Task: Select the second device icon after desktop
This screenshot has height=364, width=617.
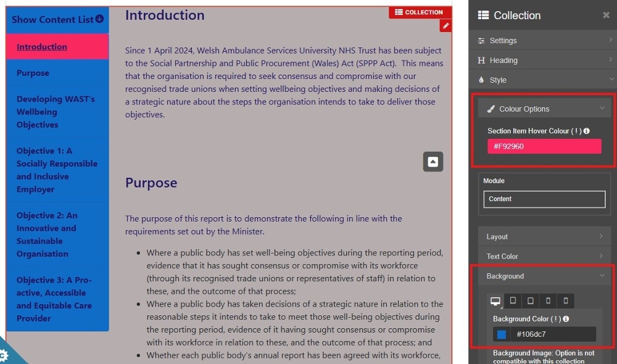Action: pyautogui.click(x=513, y=301)
